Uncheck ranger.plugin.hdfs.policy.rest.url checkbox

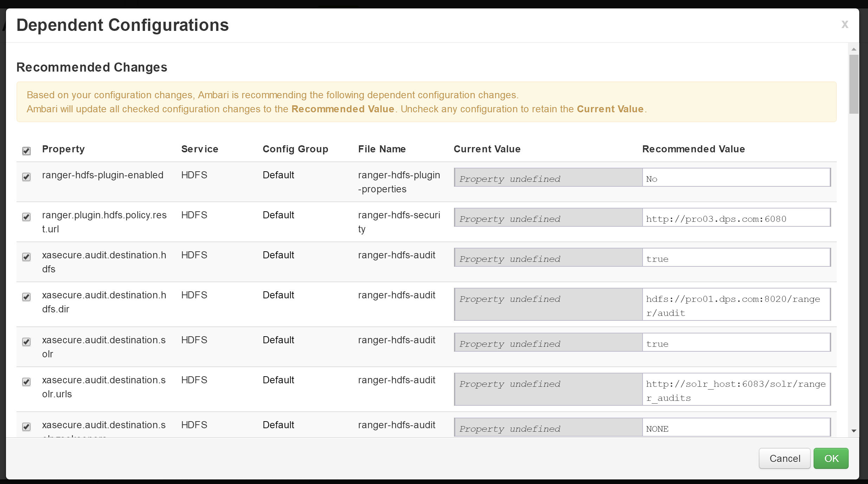pyautogui.click(x=26, y=217)
